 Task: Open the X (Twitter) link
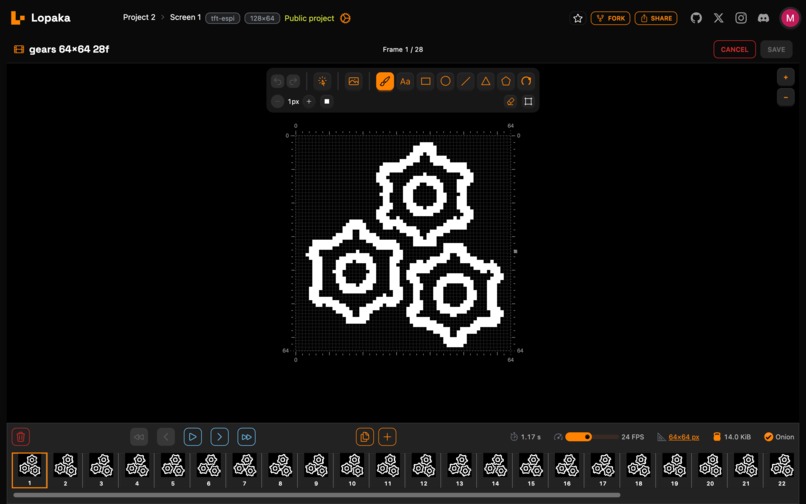pos(719,18)
